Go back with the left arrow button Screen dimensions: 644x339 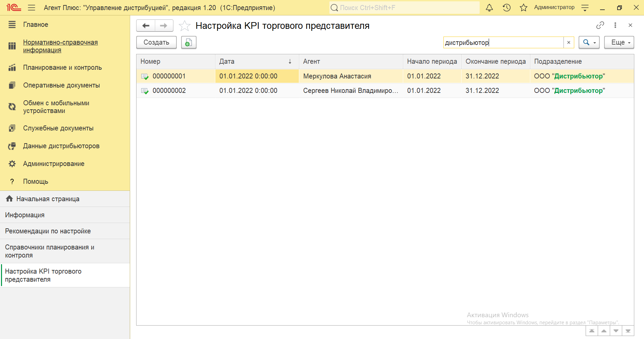[x=146, y=25]
